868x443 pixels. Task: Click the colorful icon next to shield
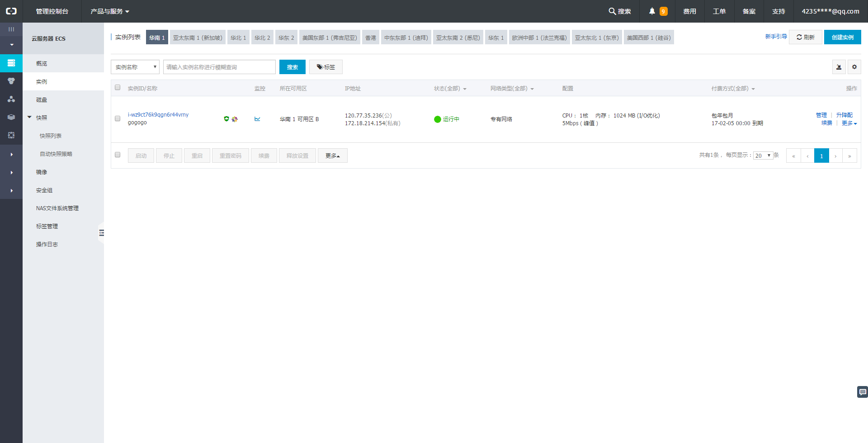tap(235, 119)
